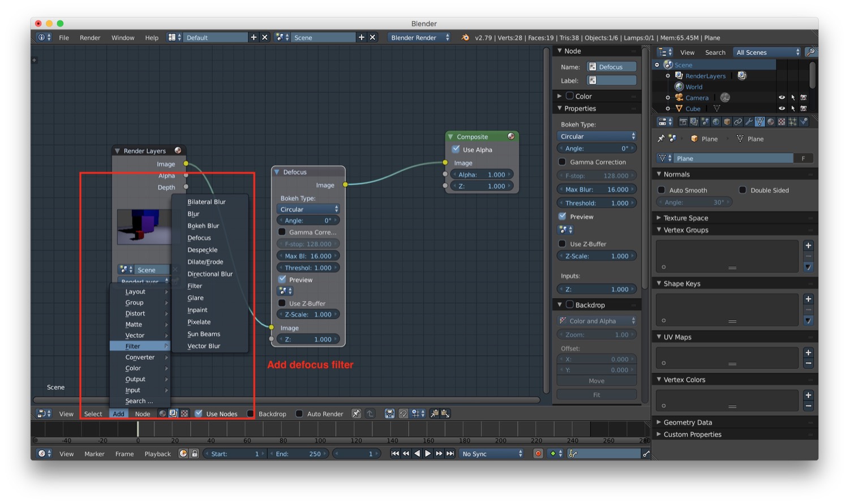
Task: Click the Move button in Backdrop panel
Action: [597, 381]
